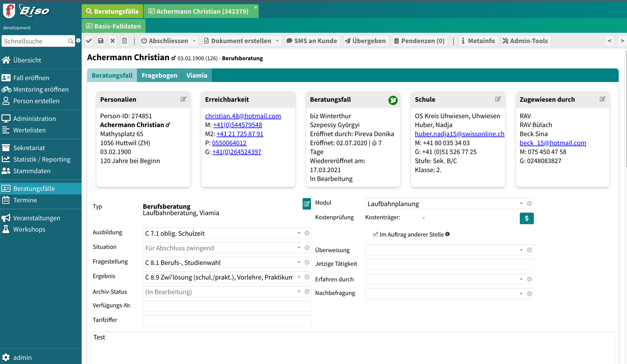Clear the Erfahren durch field with x icon
The height and width of the screenshot is (364, 627).
[x=529, y=279]
